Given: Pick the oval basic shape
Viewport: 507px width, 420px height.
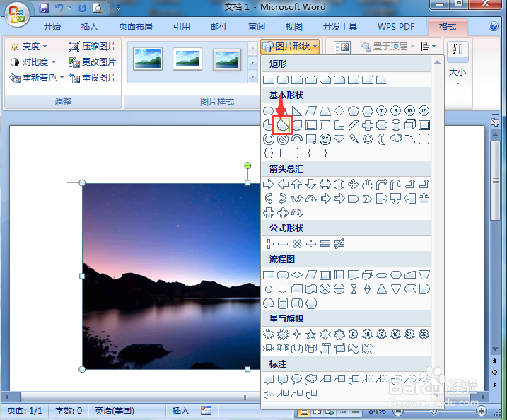Looking at the screenshot, I should coord(269,111).
